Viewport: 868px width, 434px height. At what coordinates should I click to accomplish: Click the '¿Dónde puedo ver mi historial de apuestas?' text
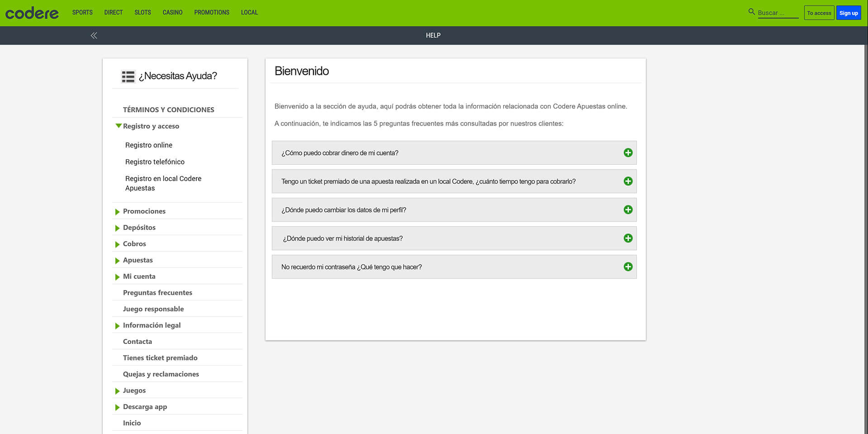click(x=343, y=238)
